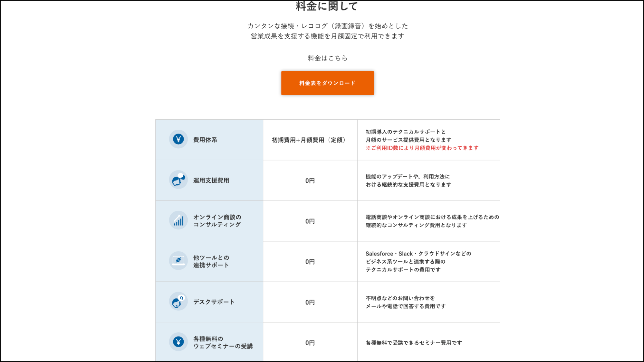This screenshot has height=362, width=644.
Task: Click the 0円 cell for オンライン商談のコンサルティング
Action: pyautogui.click(x=310, y=221)
